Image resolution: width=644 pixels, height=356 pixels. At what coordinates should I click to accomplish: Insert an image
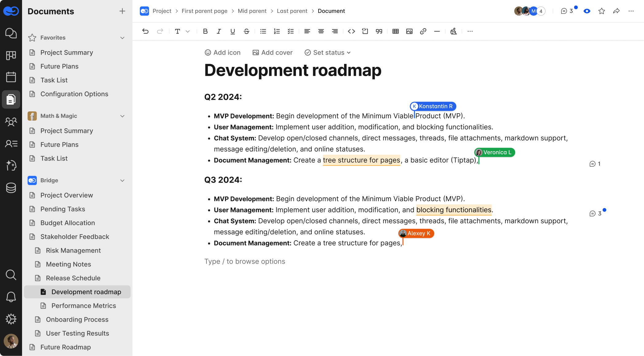(409, 31)
